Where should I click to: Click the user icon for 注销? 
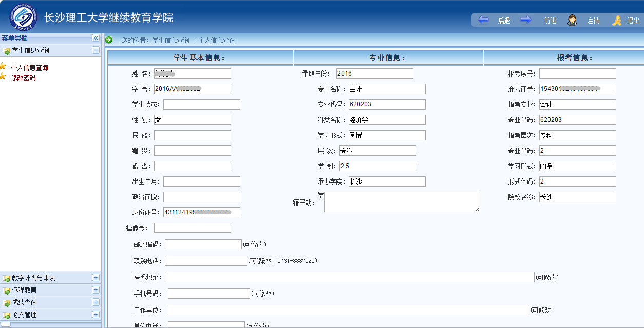coord(572,20)
